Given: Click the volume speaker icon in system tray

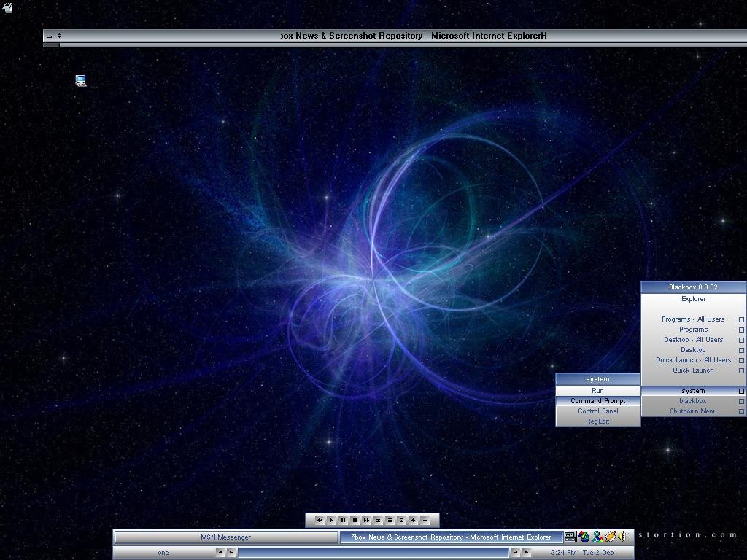Looking at the screenshot, I should (x=624, y=537).
